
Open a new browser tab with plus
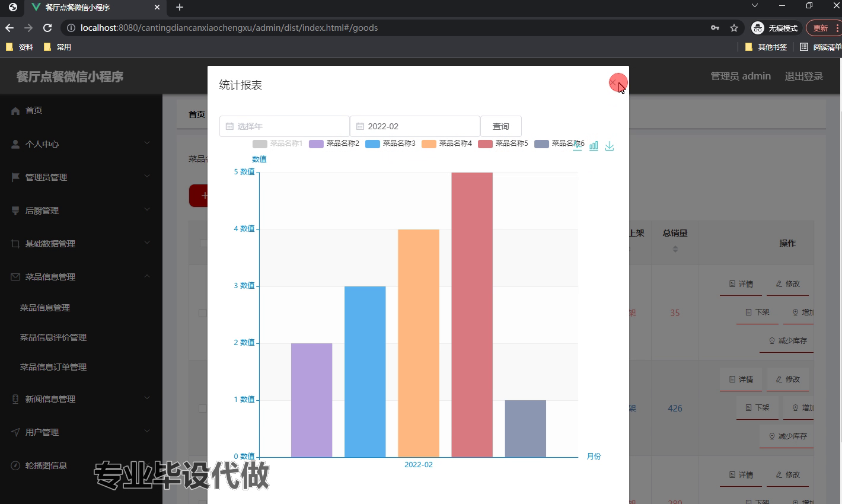point(180,7)
